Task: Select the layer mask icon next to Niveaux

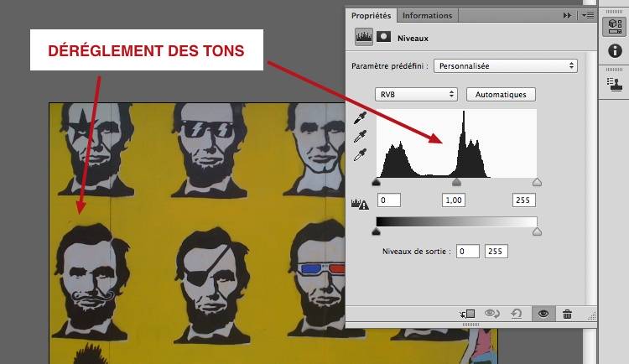Action: coord(383,37)
